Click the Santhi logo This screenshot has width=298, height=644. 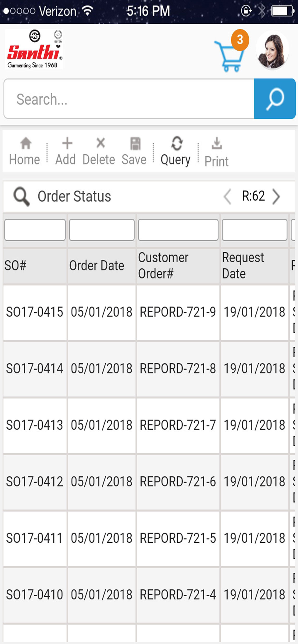[34, 49]
